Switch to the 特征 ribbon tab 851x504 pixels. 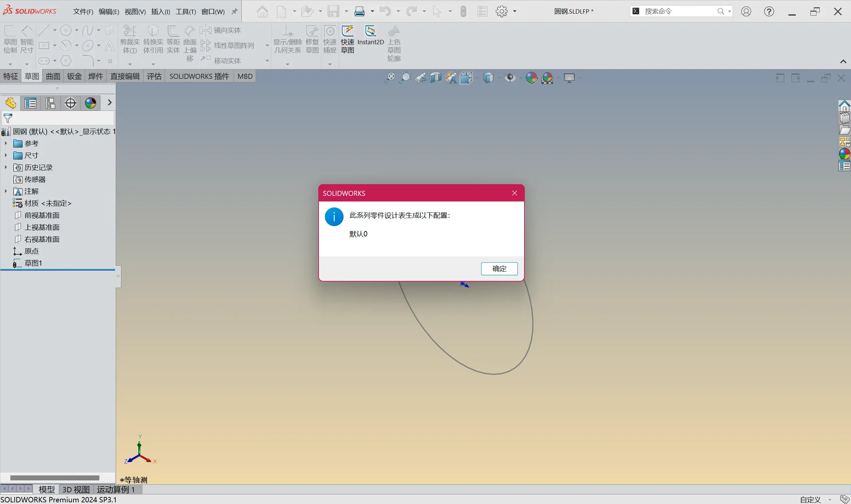11,76
